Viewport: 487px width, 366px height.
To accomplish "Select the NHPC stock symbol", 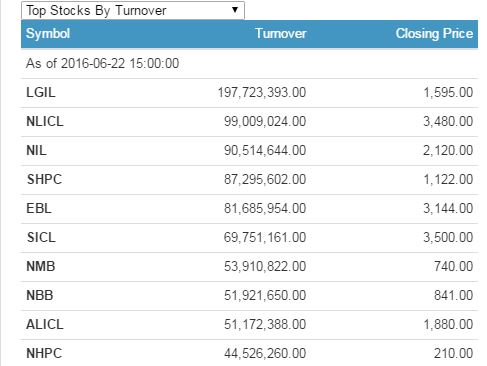I will click(44, 353).
